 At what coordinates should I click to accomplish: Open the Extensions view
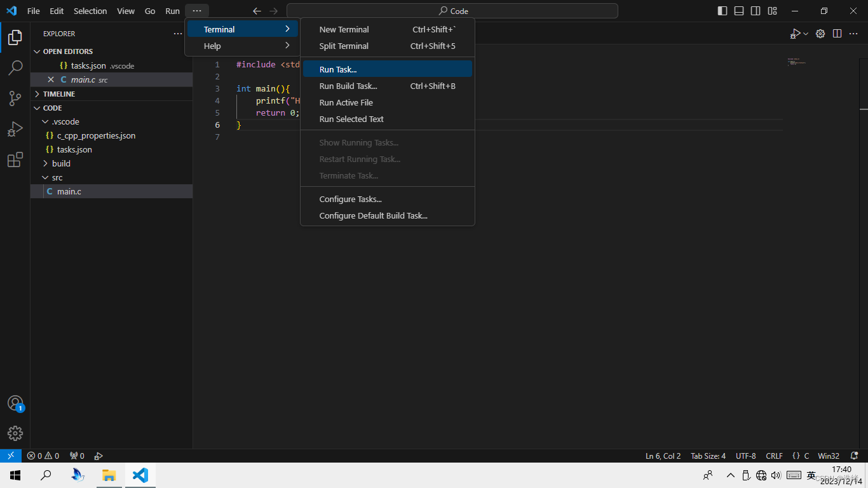[15, 160]
